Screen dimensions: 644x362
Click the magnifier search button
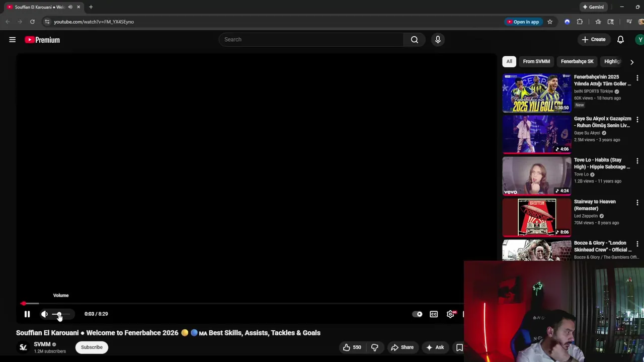tap(415, 39)
